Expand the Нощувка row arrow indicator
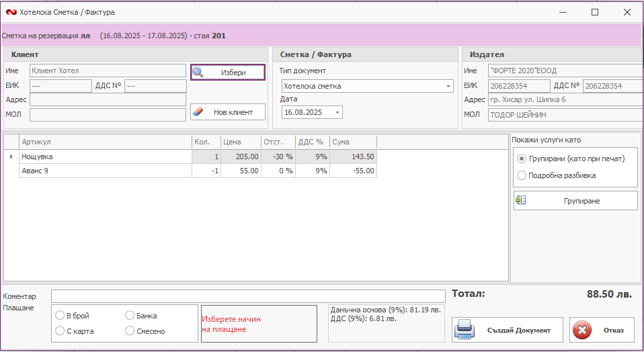Screen dimensions: 644x352 click(x=11, y=157)
